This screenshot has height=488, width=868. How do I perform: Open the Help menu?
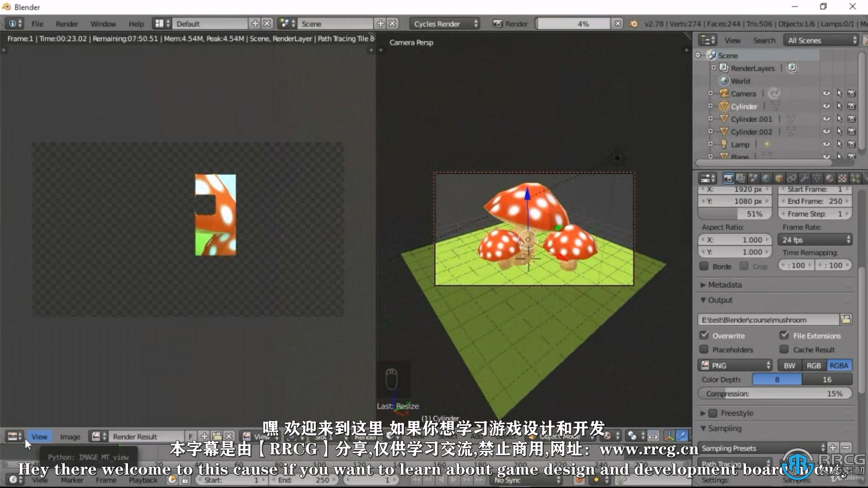136,24
